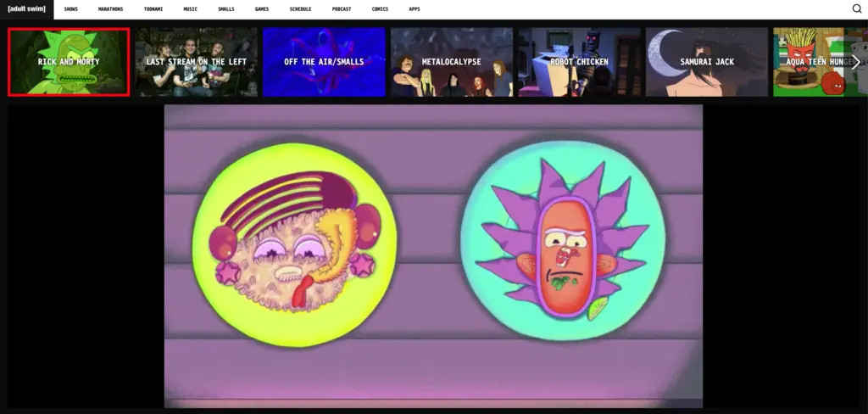The image size is (868, 414).
Task: Advance the show carousel with right arrow
Action: coord(856,62)
